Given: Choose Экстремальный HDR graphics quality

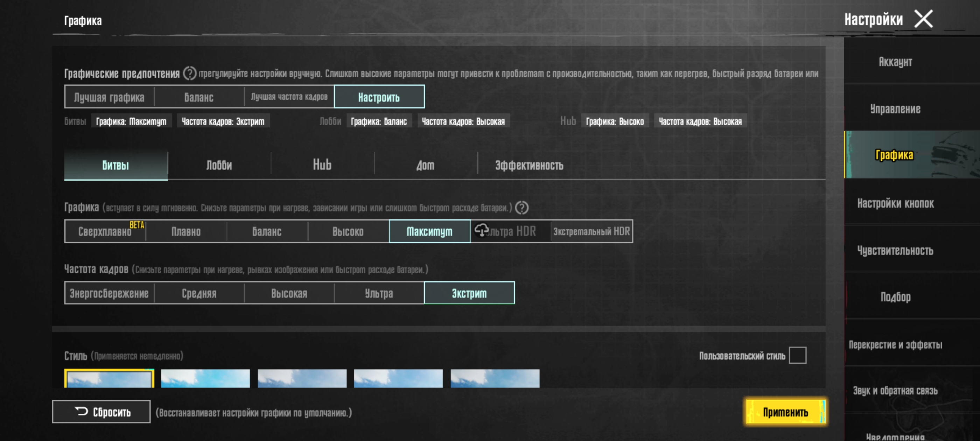Looking at the screenshot, I should pyautogui.click(x=591, y=231).
